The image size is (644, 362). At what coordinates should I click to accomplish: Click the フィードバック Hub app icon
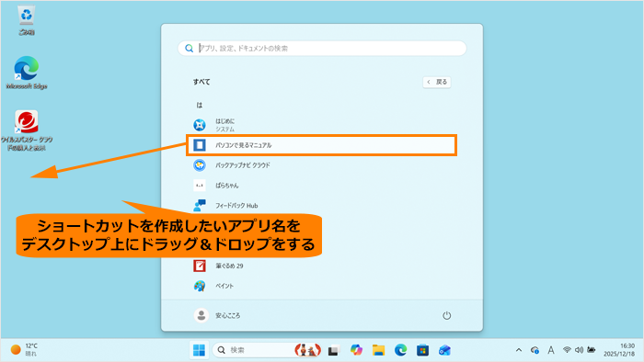pos(200,206)
